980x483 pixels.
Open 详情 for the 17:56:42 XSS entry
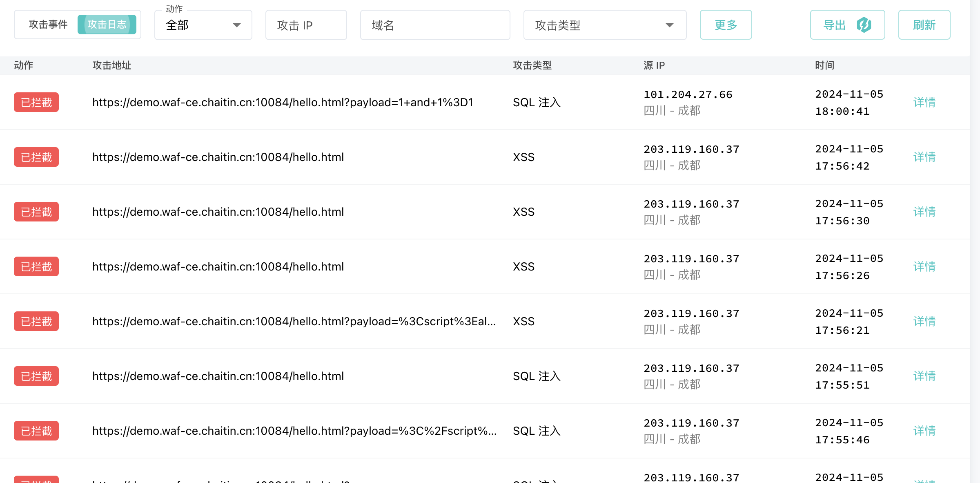pyautogui.click(x=924, y=157)
